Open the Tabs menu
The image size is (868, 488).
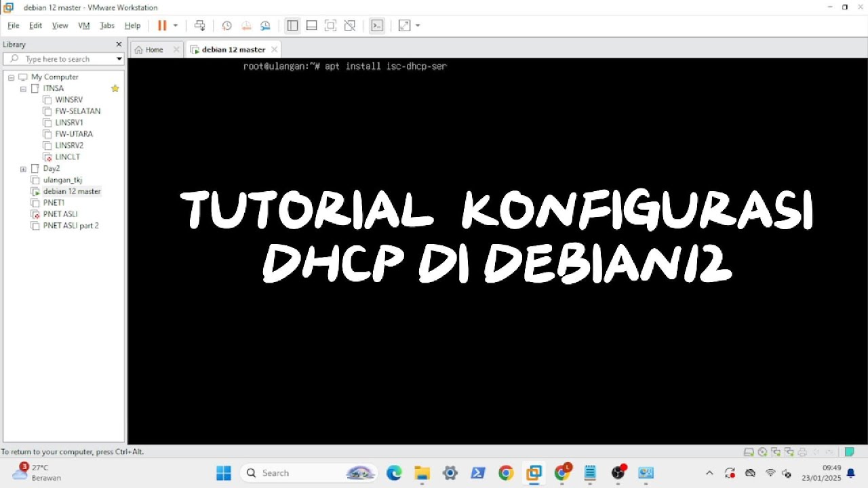pos(107,26)
